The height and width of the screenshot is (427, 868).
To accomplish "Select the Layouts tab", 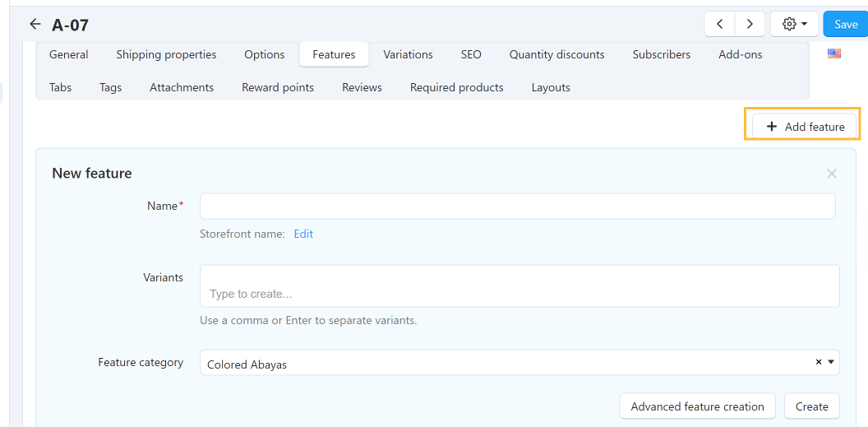I will point(551,87).
